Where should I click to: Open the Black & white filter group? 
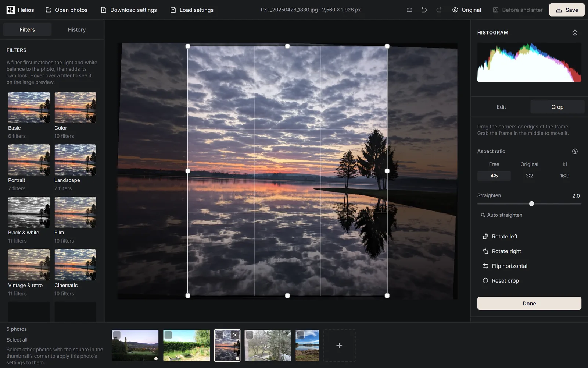(29, 220)
